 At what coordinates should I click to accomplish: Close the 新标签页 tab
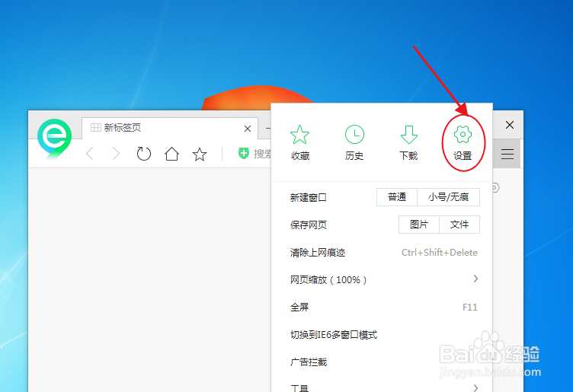click(x=248, y=129)
